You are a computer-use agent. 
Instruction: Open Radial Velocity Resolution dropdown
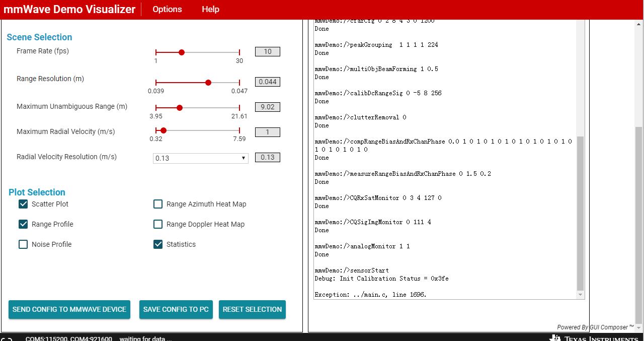tap(201, 158)
